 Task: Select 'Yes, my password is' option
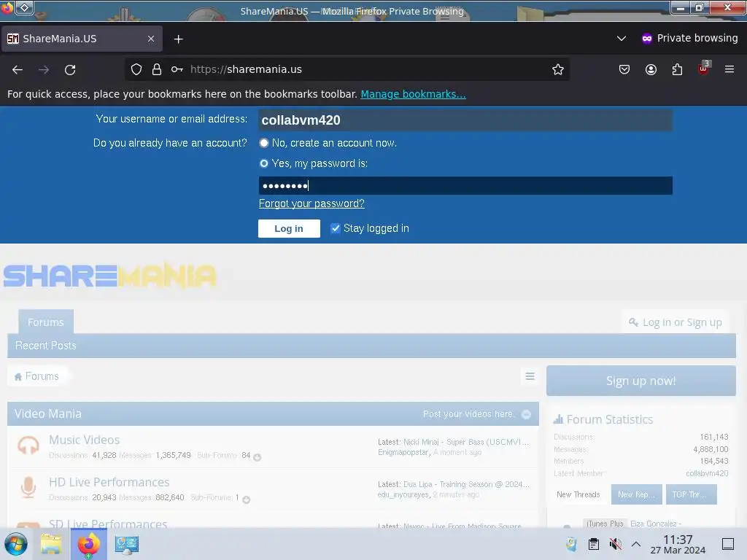tap(263, 163)
